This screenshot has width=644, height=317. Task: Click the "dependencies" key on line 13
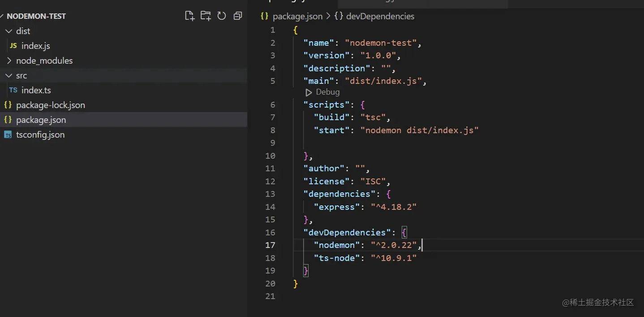[x=339, y=194]
